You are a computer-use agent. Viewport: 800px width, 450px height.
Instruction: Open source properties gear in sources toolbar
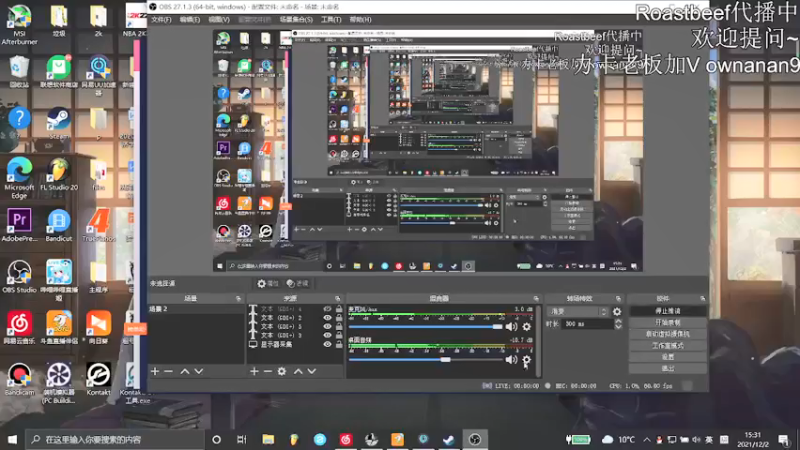click(x=282, y=371)
